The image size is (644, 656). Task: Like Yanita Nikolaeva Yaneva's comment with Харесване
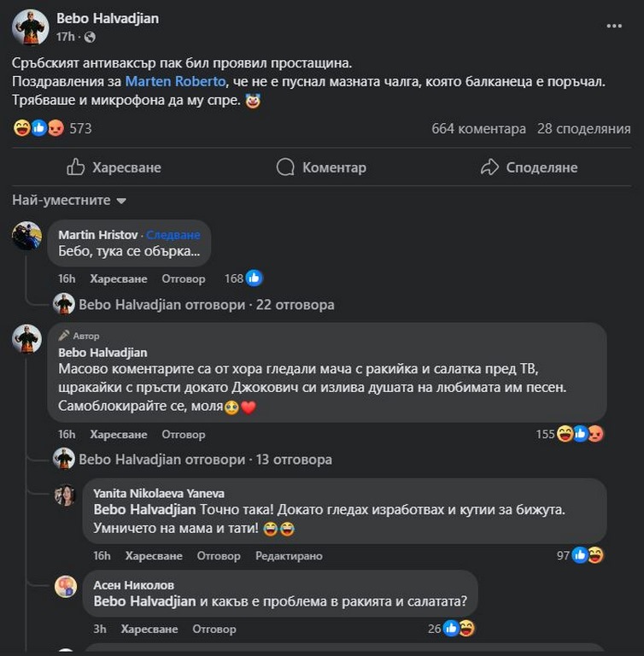[x=154, y=556]
